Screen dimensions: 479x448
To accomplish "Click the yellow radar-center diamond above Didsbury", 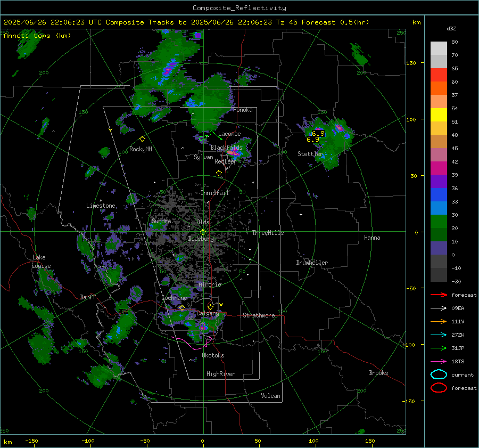I will 203,232.
